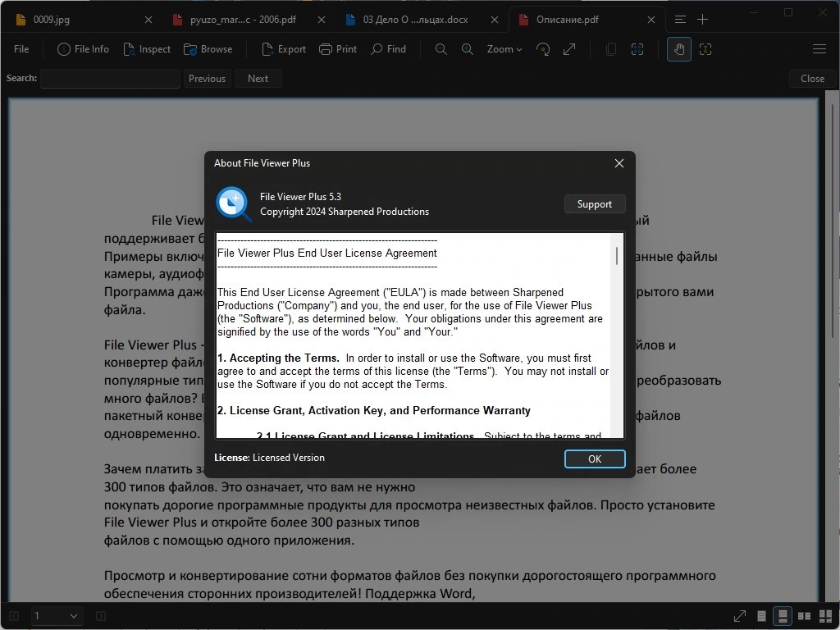Select the Описание.pdf tab
The image size is (840, 630).
pyautogui.click(x=568, y=20)
